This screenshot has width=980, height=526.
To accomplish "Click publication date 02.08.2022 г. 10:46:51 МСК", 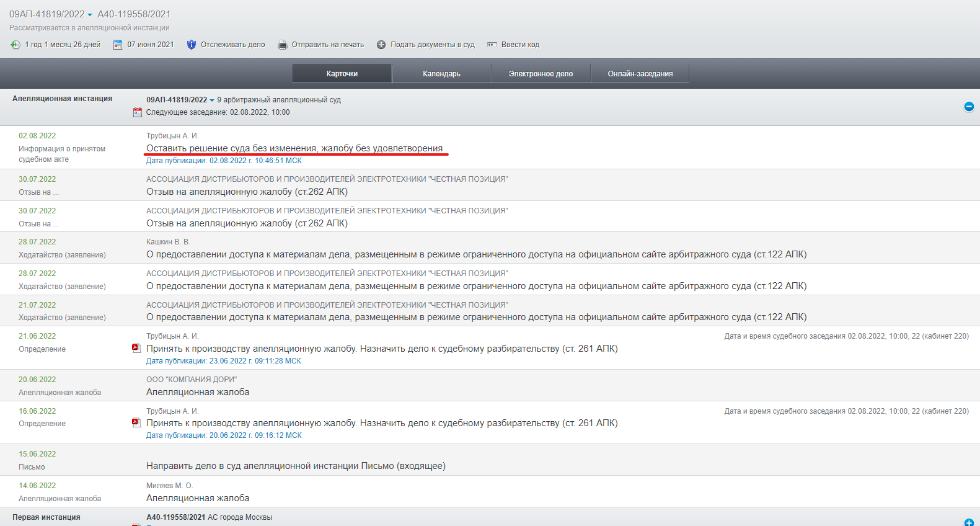I will pos(224,161).
